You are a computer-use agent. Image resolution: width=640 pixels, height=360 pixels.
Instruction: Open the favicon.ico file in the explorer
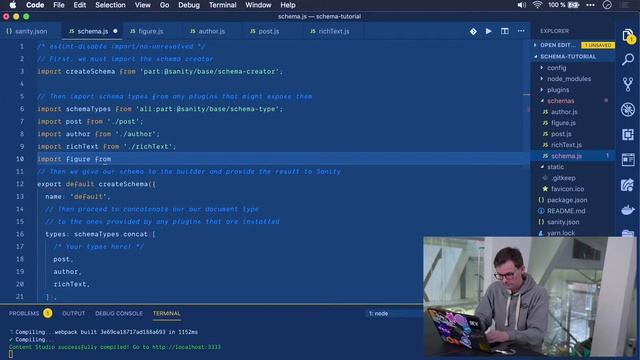(x=567, y=189)
